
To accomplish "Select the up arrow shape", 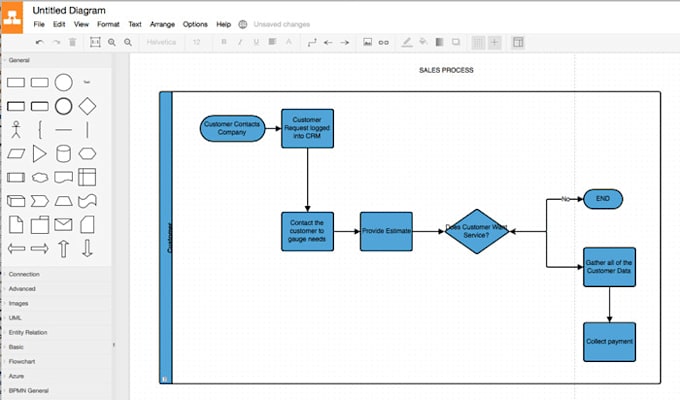I will tap(63, 249).
